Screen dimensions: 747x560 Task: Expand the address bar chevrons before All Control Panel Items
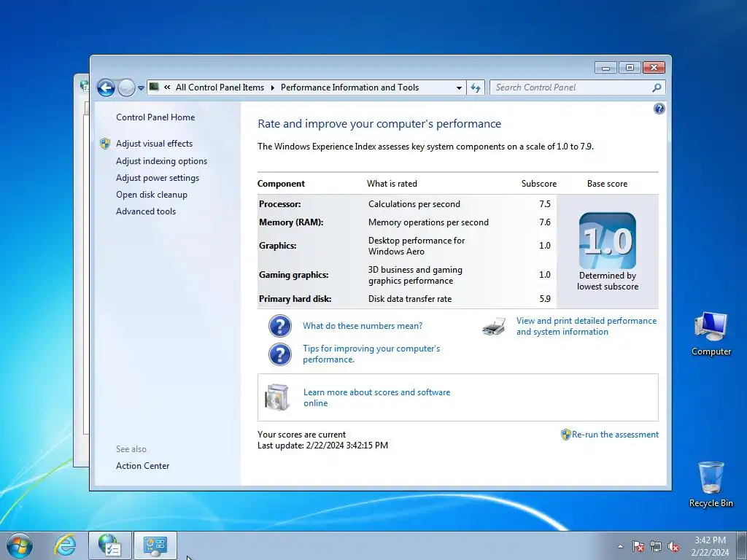pyautogui.click(x=167, y=87)
